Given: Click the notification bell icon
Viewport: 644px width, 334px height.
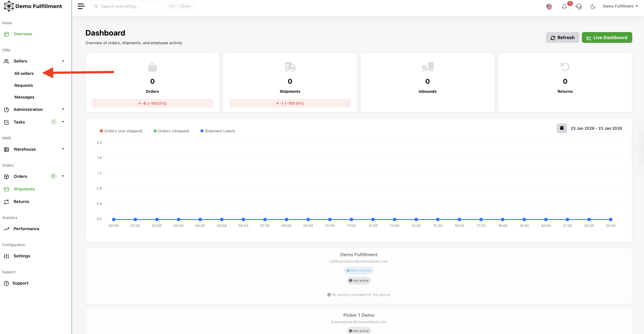Looking at the screenshot, I should pos(564,7).
